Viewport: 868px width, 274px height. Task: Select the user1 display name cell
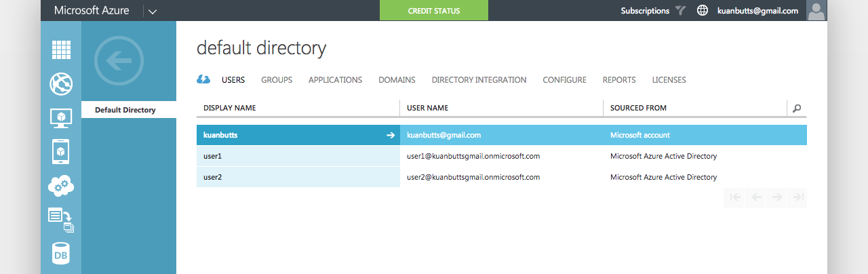click(298, 156)
